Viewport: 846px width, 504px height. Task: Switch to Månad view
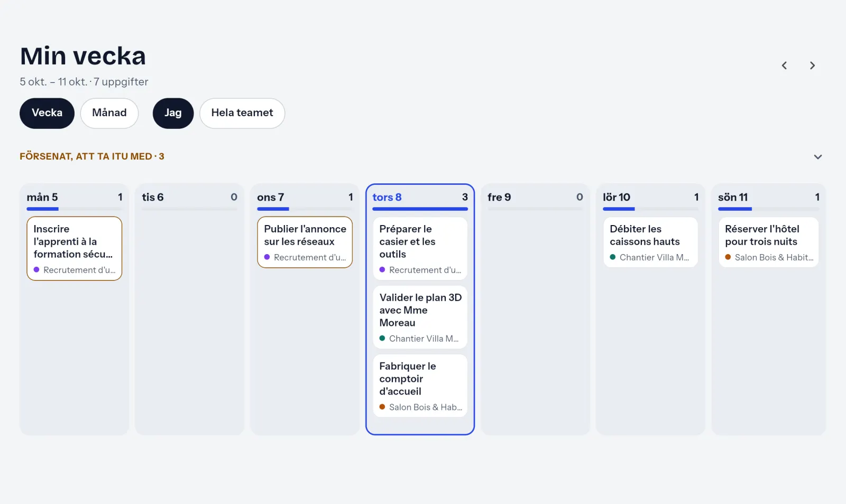109,113
